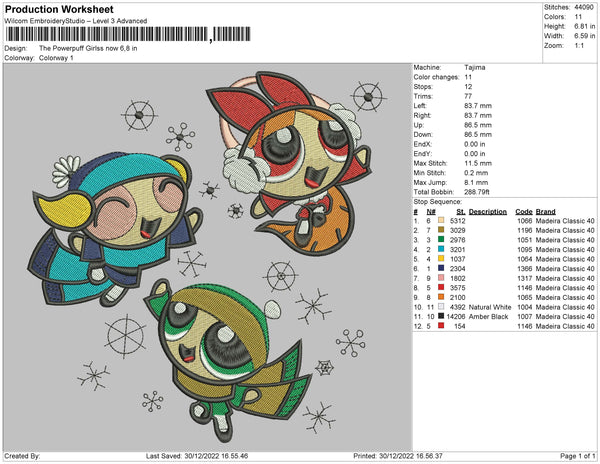600x464 pixels.
Task: Pick the red swatch with 154 stitches
Action: tap(441, 326)
